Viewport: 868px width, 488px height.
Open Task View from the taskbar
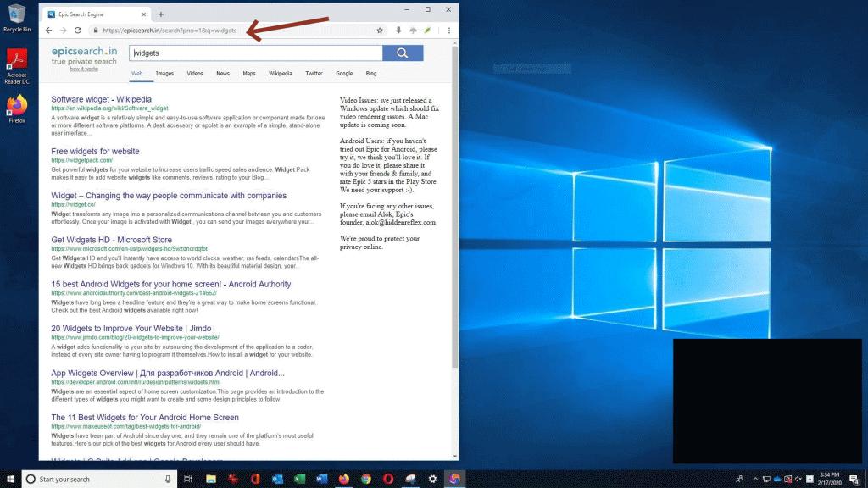(x=187, y=480)
